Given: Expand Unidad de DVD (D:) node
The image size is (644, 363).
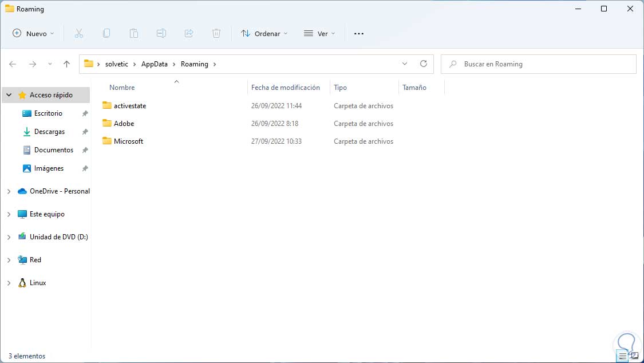Looking at the screenshot, I should 9,237.
